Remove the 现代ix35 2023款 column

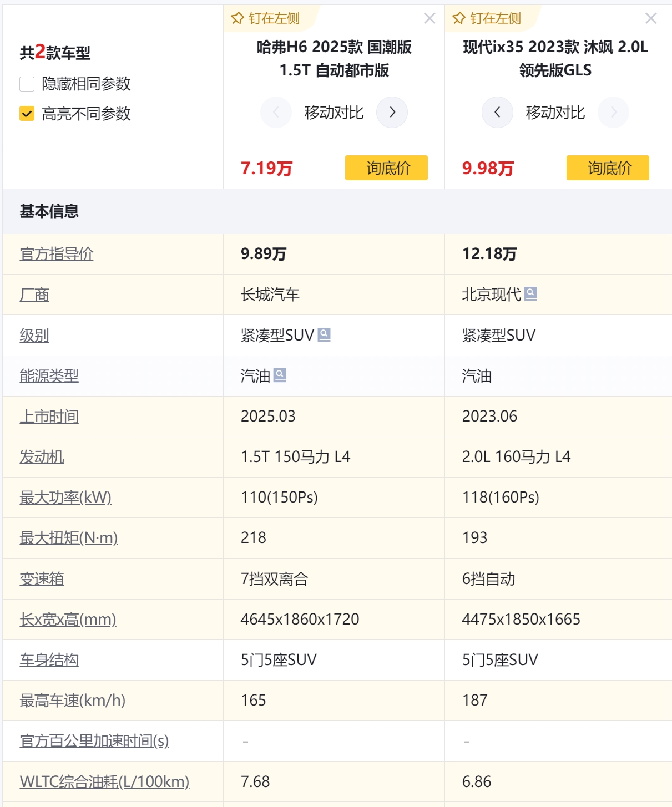[x=651, y=19]
